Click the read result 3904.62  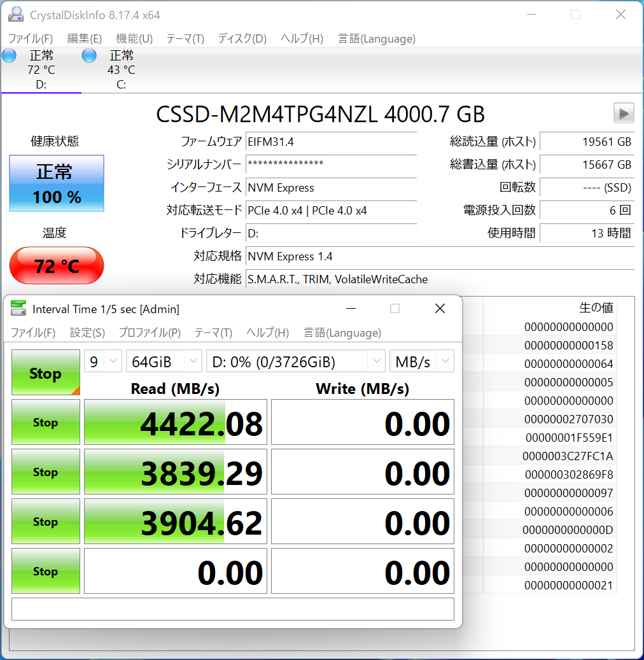point(176,521)
